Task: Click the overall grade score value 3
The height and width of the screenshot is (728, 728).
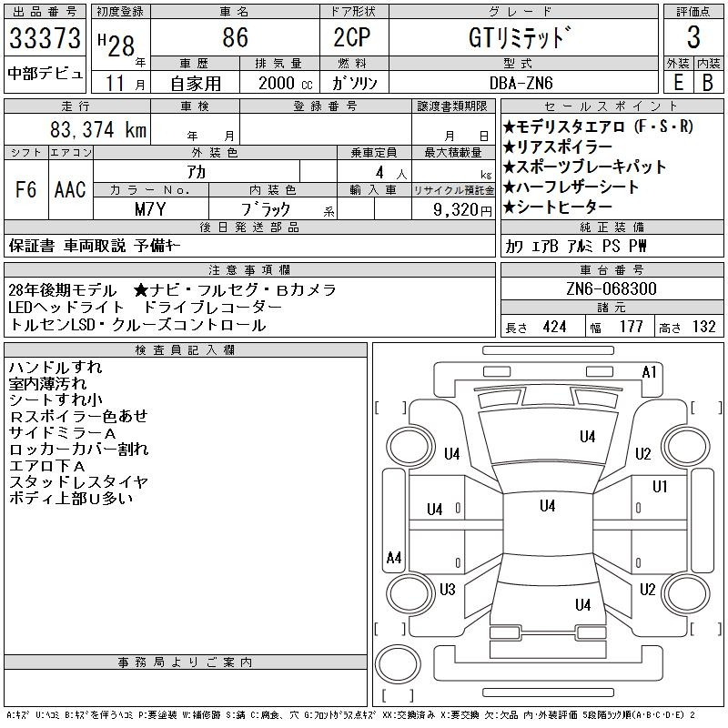Action: [x=693, y=38]
